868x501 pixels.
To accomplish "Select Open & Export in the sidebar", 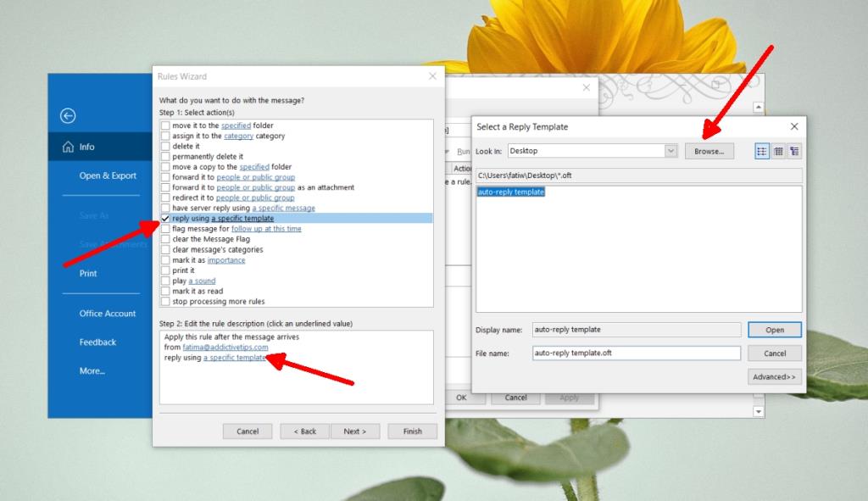I will (107, 175).
